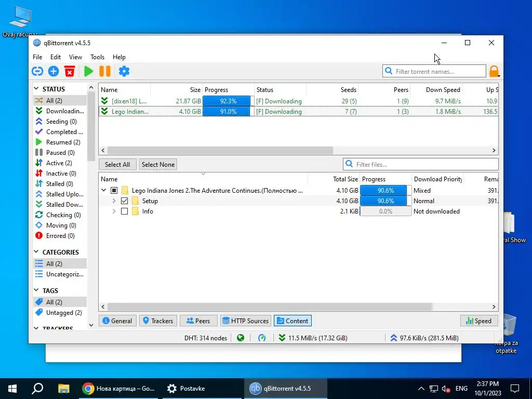Viewport: 532px width, 399px height.
Task: Filter by Active (2) status
Action: pyautogui.click(x=60, y=163)
